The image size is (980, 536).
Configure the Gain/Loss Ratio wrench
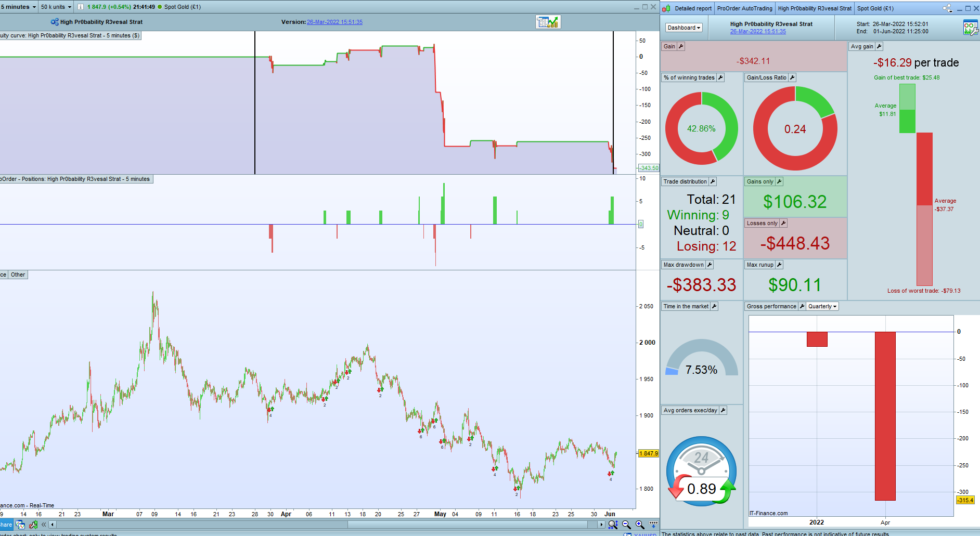tap(792, 77)
